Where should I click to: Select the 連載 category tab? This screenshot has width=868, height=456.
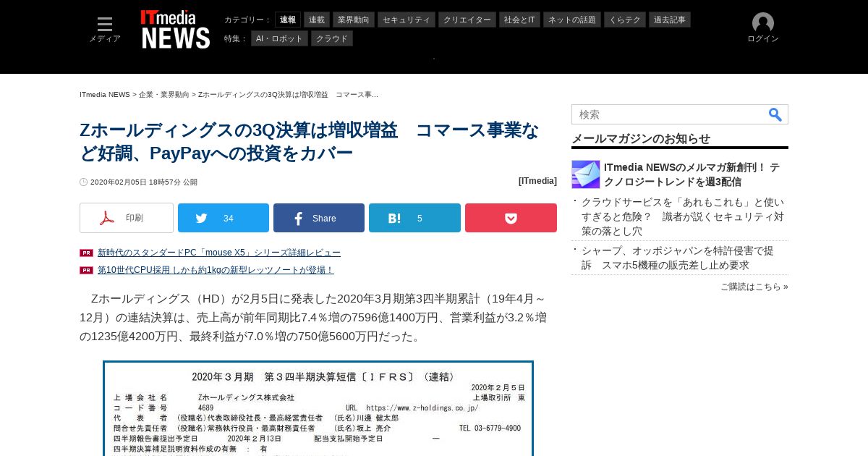click(317, 20)
